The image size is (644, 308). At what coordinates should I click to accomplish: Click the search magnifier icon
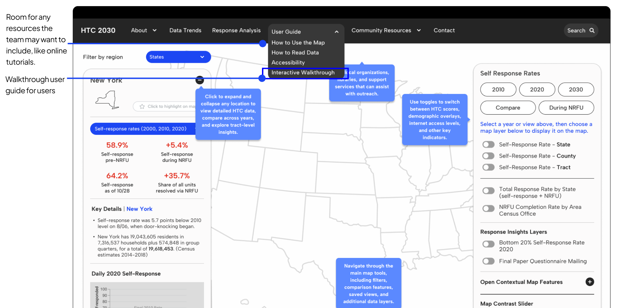click(x=592, y=31)
